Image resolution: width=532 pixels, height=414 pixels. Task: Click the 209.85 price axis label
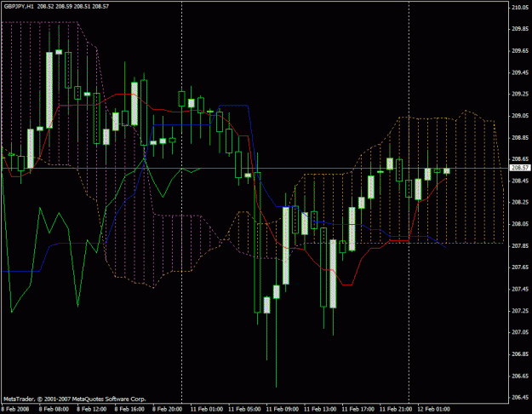[x=520, y=29]
